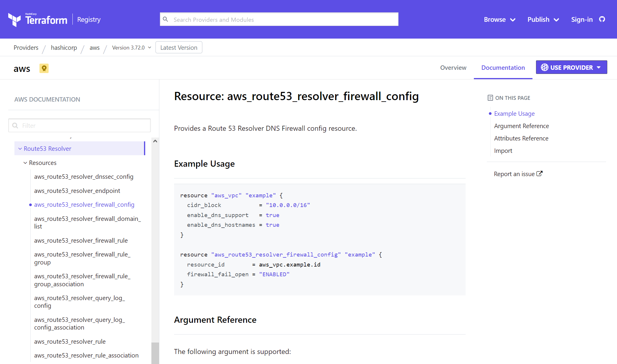This screenshot has height=364, width=617.
Task: Collapse the Route53 Resolver section
Action: (80, 148)
